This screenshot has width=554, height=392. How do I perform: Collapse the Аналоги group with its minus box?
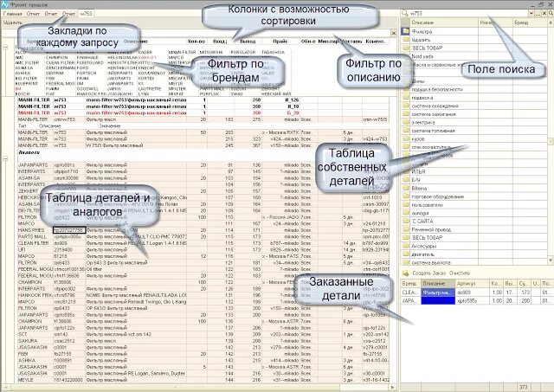(6, 158)
